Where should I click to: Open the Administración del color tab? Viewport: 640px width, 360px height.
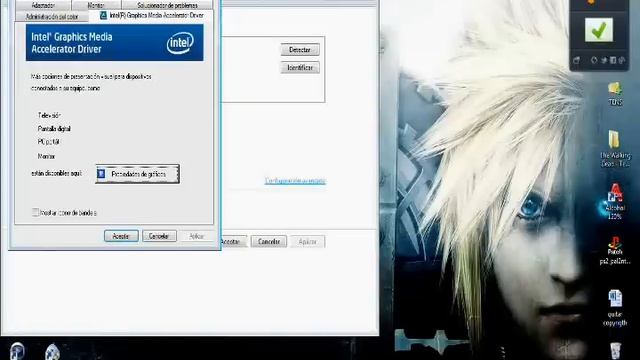coord(52,17)
